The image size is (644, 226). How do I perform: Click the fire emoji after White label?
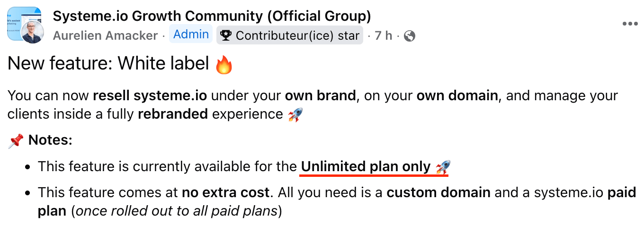pyautogui.click(x=224, y=65)
